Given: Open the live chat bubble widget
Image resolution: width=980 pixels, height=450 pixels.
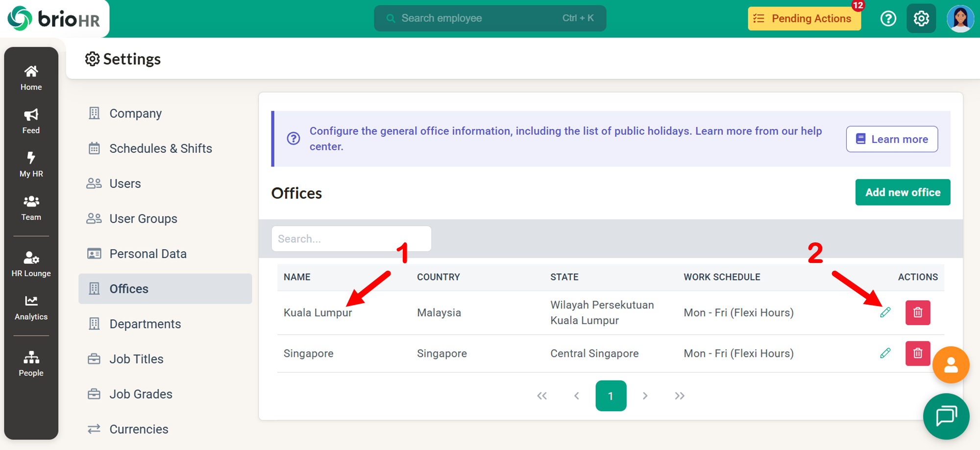Looking at the screenshot, I should pos(946,416).
